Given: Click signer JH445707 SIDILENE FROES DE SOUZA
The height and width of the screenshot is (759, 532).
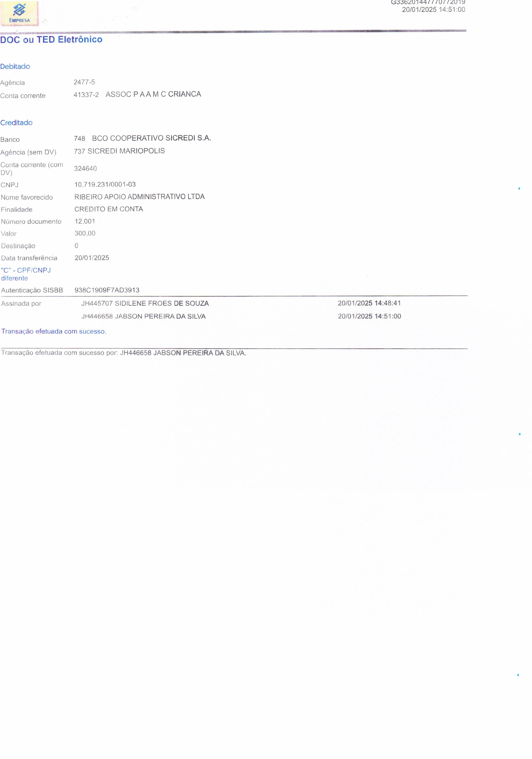Looking at the screenshot, I should [x=145, y=303].
